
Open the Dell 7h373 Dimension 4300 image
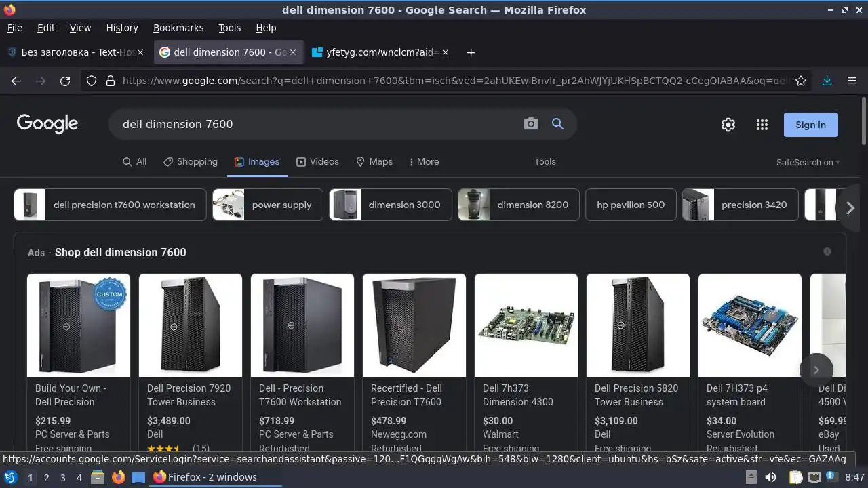[526, 325]
